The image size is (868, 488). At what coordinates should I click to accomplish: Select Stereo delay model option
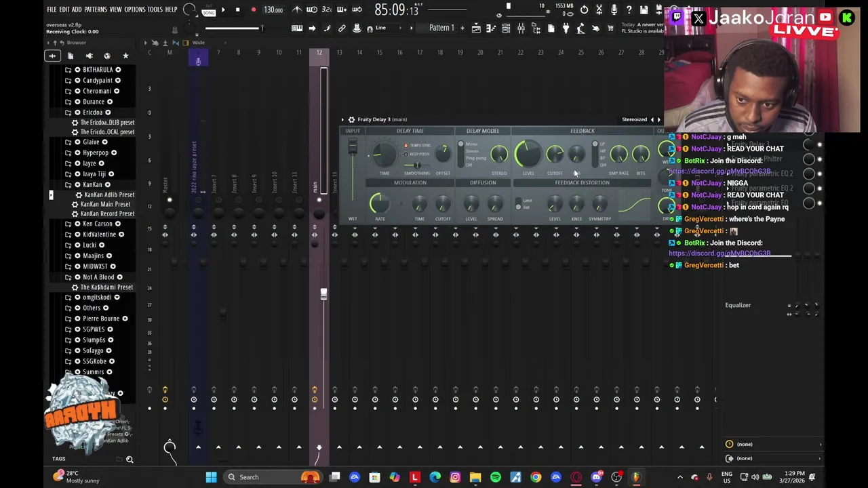472,150
